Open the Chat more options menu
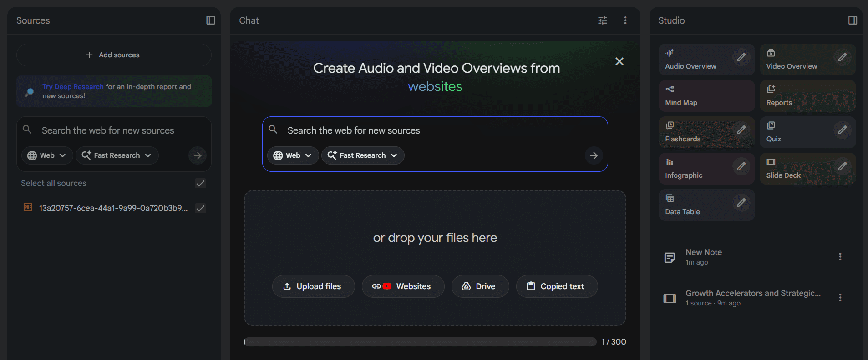 (x=625, y=20)
